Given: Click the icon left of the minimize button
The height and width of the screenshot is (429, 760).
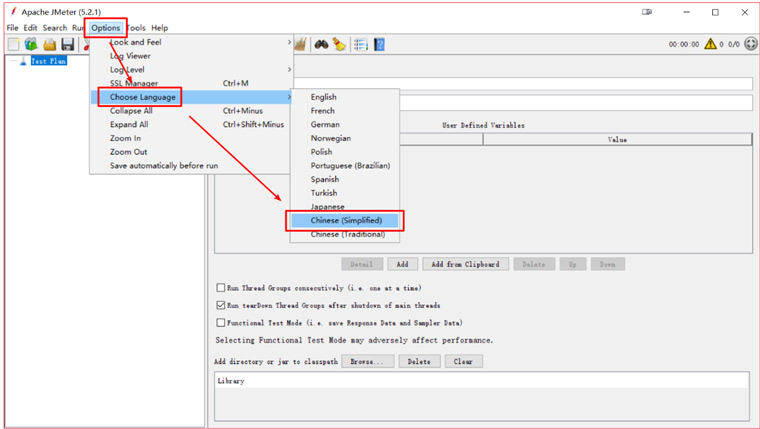Looking at the screenshot, I should point(647,12).
